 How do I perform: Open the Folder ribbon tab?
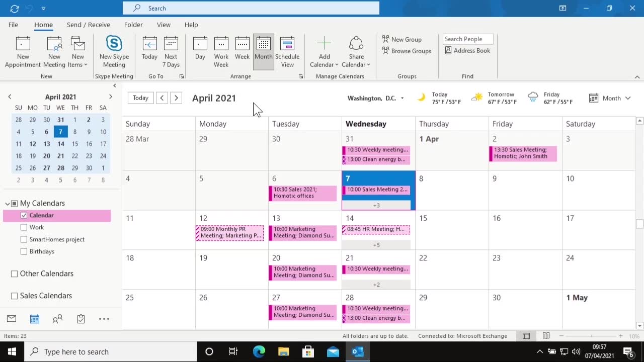tap(133, 25)
